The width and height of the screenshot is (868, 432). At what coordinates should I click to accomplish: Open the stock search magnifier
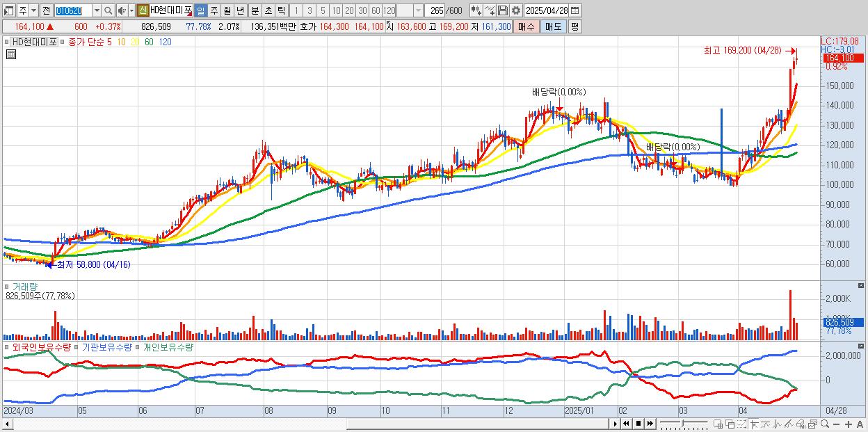[108, 11]
